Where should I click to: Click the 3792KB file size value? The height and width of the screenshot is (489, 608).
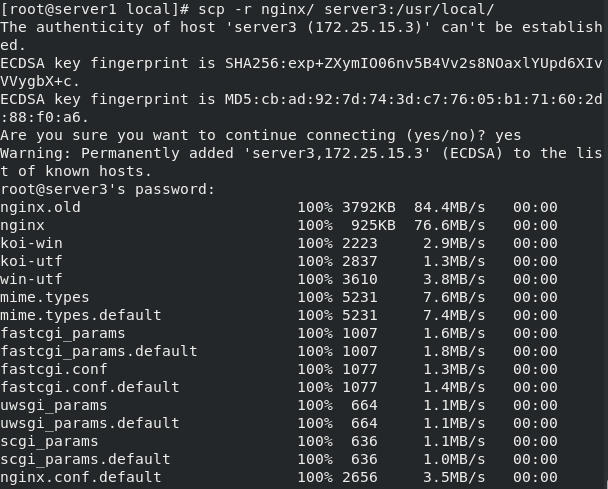[x=369, y=207]
